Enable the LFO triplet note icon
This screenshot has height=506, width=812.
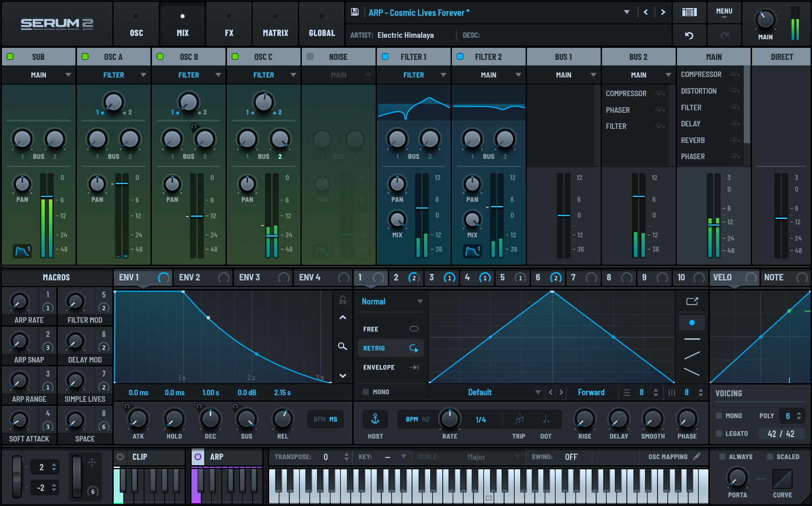[x=519, y=419]
